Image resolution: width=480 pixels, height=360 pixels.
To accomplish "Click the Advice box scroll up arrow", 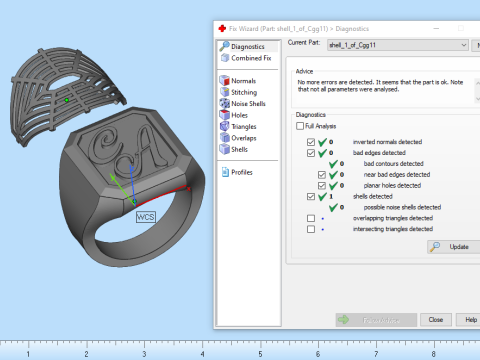I will pos(477,83).
